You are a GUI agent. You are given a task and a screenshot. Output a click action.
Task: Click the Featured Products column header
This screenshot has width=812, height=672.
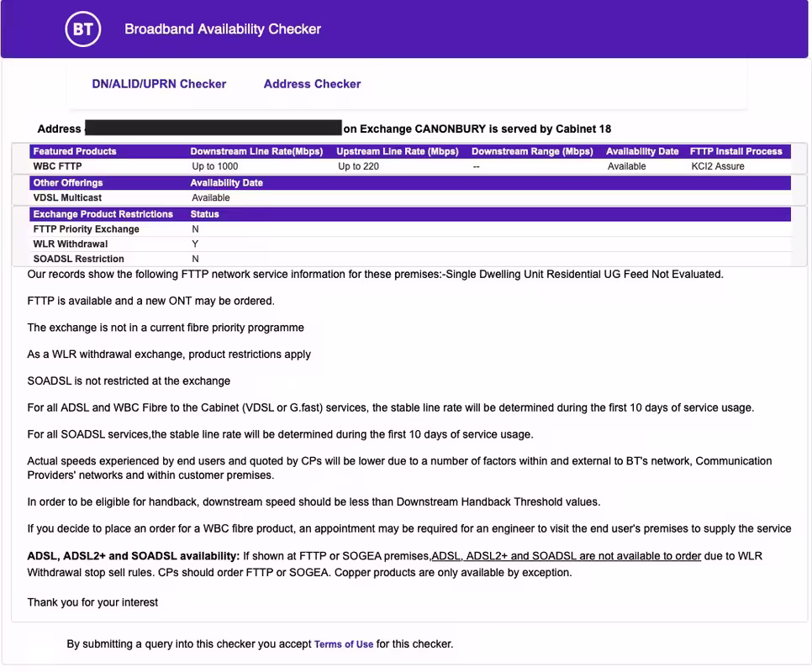click(75, 151)
